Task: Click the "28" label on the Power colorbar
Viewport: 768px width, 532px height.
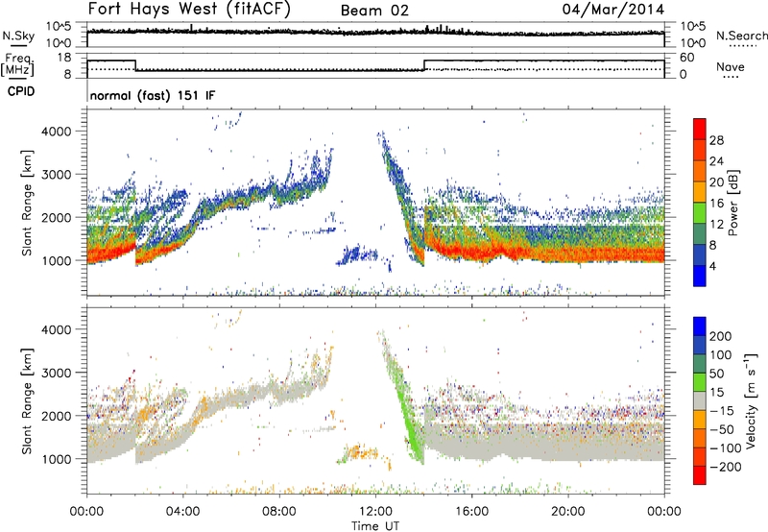Action: click(x=716, y=140)
